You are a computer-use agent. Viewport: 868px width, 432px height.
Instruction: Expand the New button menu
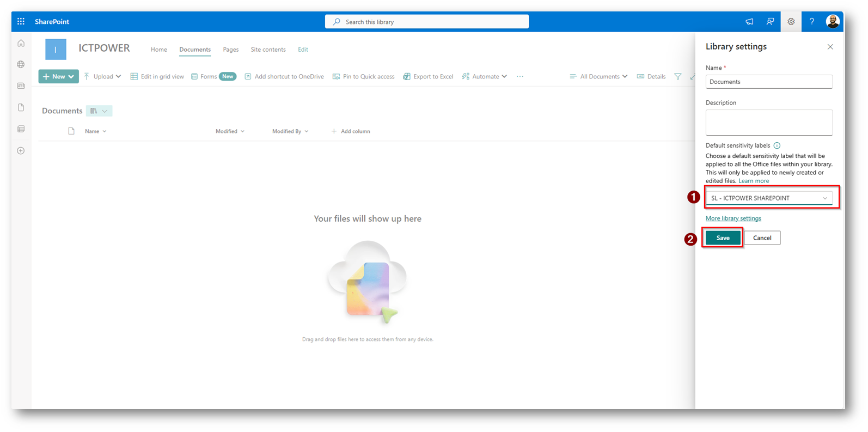click(x=58, y=77)
